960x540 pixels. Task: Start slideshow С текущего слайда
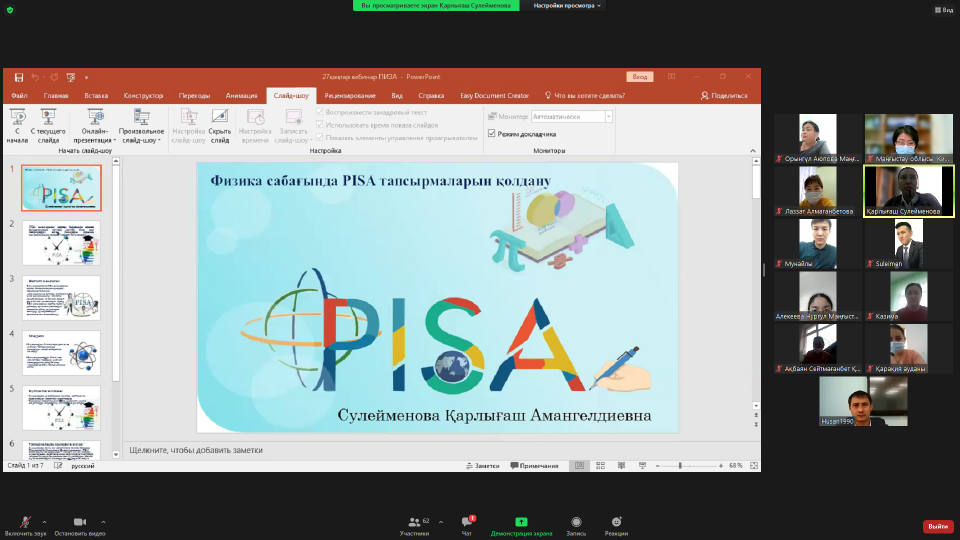(48, 126)
